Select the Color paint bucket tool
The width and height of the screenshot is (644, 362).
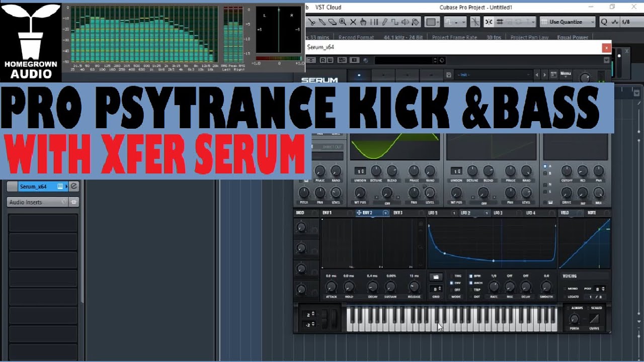click(x=415, y=22)
